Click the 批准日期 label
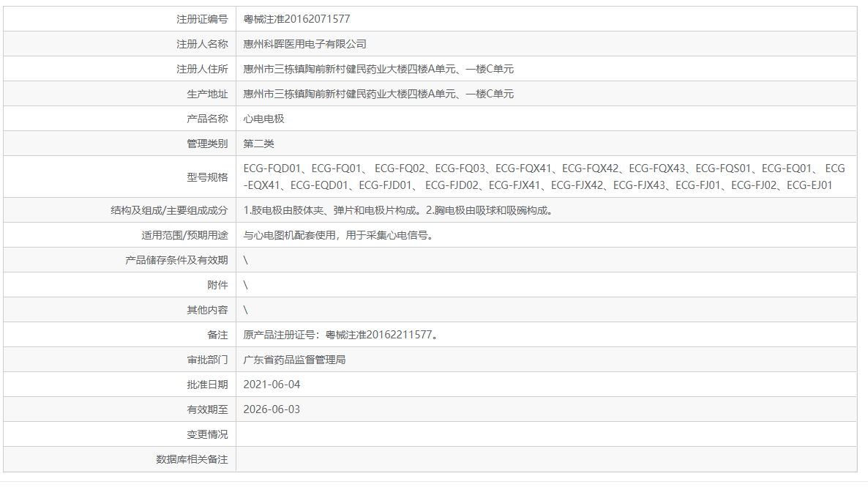The image size is (868, 490). coord(207,385)
